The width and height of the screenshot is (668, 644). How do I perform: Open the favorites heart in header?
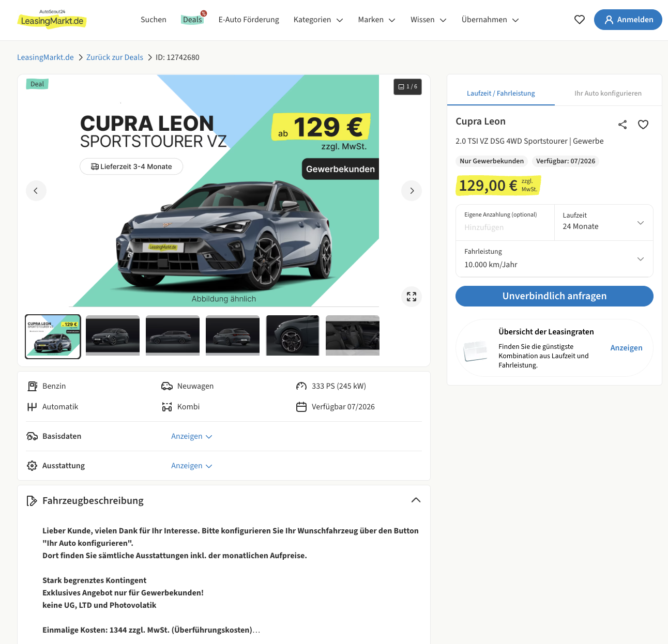click(x=580, y=20)
